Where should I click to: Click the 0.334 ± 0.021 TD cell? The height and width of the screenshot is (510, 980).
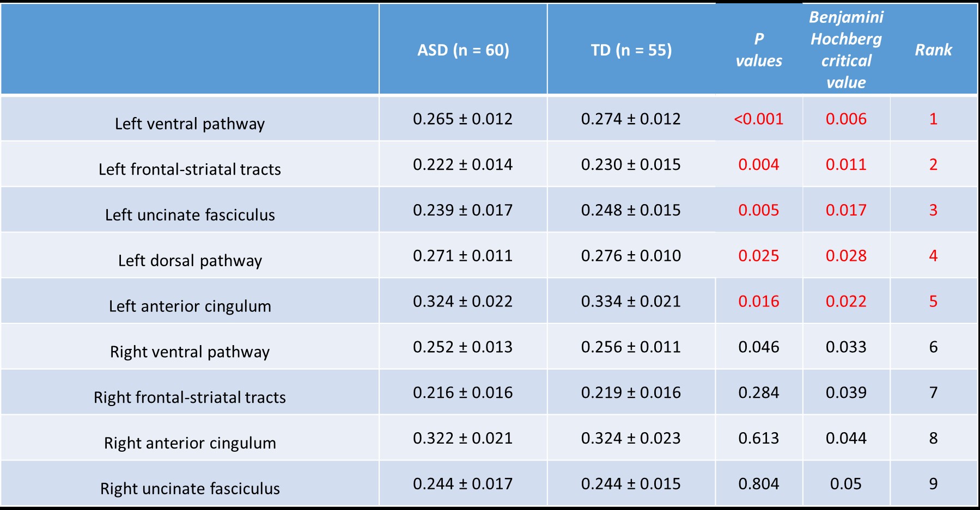click(x=631, y=302)
